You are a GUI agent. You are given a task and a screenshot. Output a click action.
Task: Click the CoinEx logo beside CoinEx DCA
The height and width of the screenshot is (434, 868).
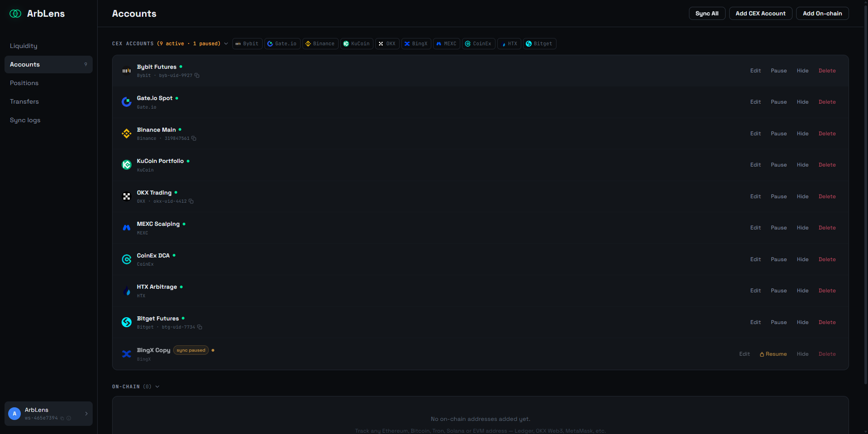(x=127, y=259)
